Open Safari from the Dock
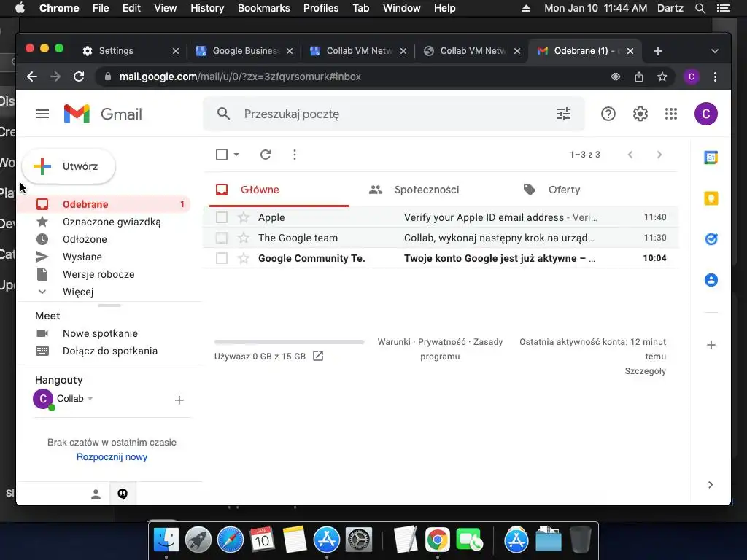 (x=231, y=540)
